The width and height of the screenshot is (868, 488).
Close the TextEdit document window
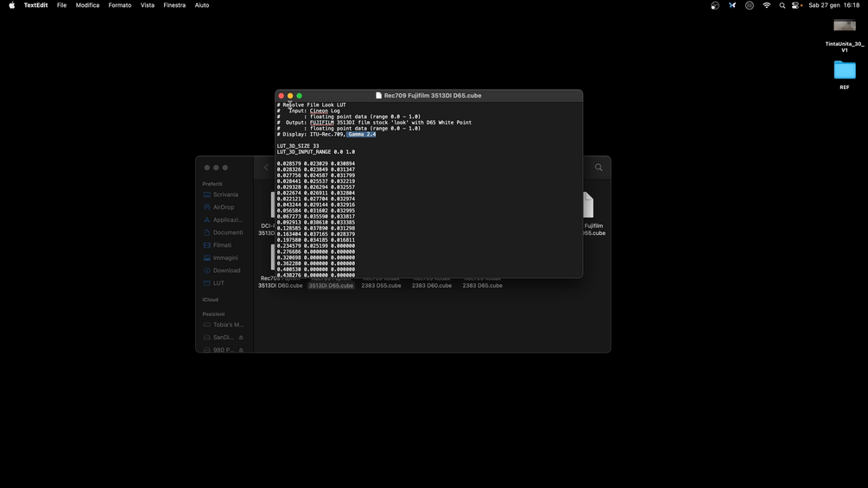coord(282,96)
